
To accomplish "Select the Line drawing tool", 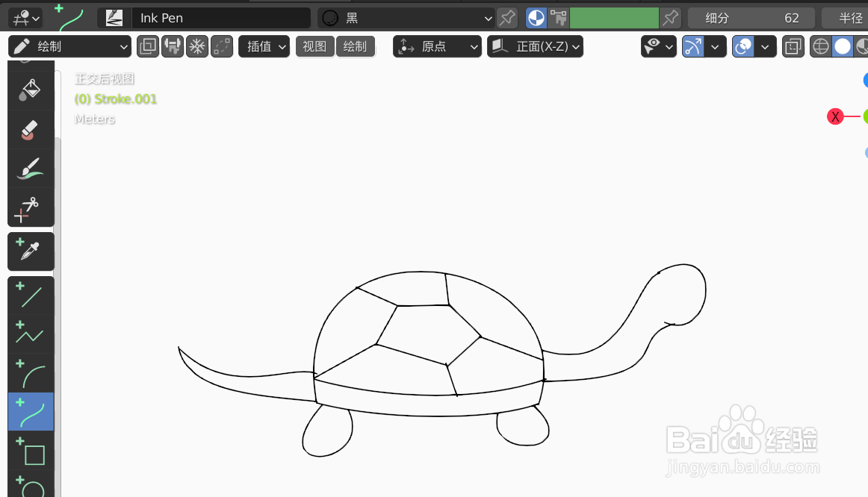I will (31, 295).
